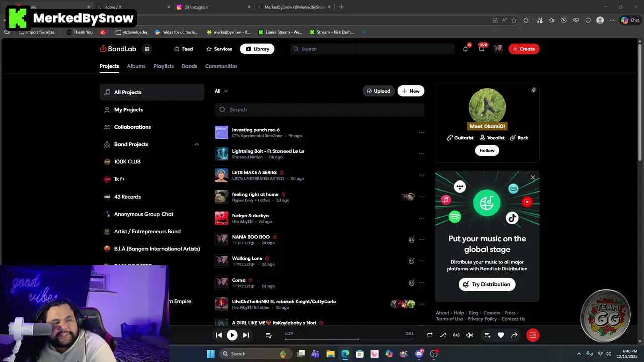This screenshot has width=644, height=362.
Task: Add current track to playlist icon
Action: [x=487, y=335]
